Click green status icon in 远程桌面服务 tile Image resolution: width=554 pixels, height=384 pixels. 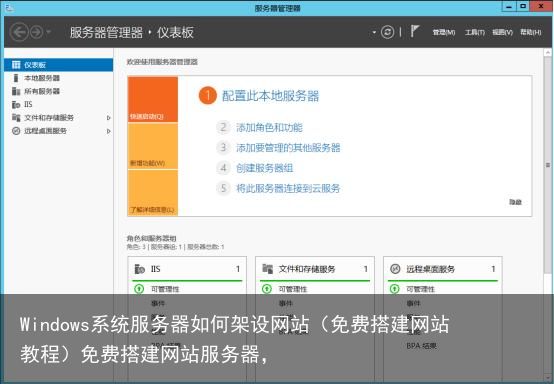pyautogui.click(x=394, y=289)
